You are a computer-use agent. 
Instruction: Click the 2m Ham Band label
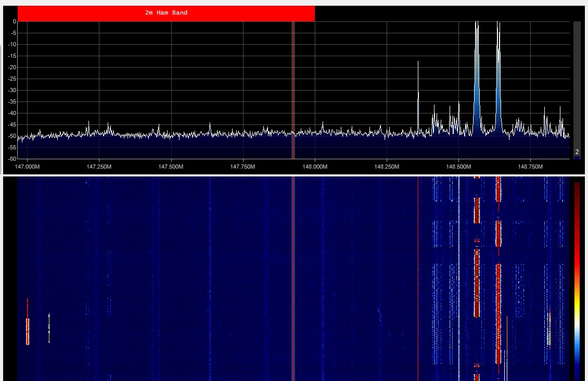coord(166,13)
